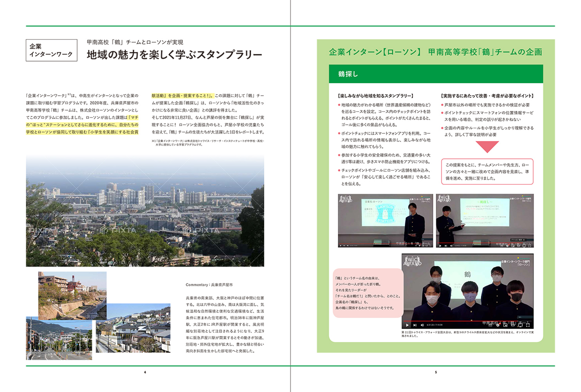Click settings gear in bottom group-photo video
581x392 pixels.
tap(498, 325)
